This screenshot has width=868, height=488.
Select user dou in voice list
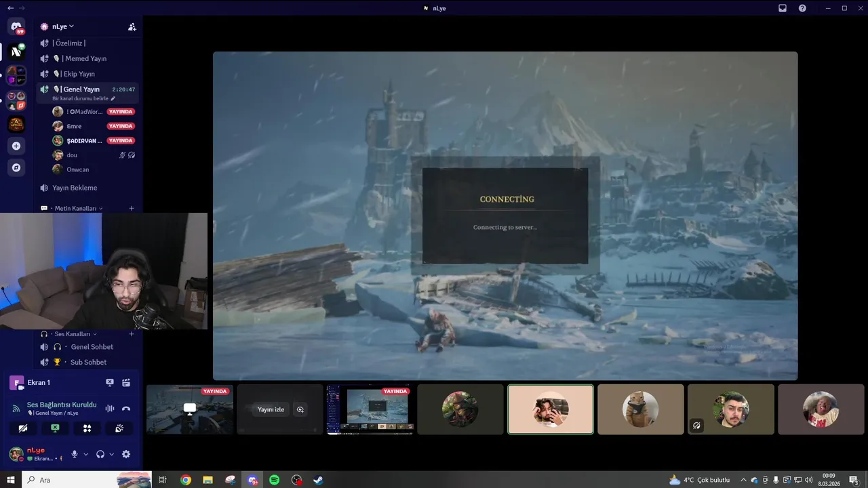pos(94,155)
